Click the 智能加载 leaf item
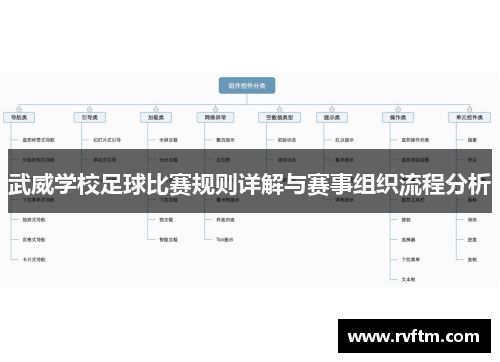This screenshot has height=362, width=500. [x=168, y=240]
